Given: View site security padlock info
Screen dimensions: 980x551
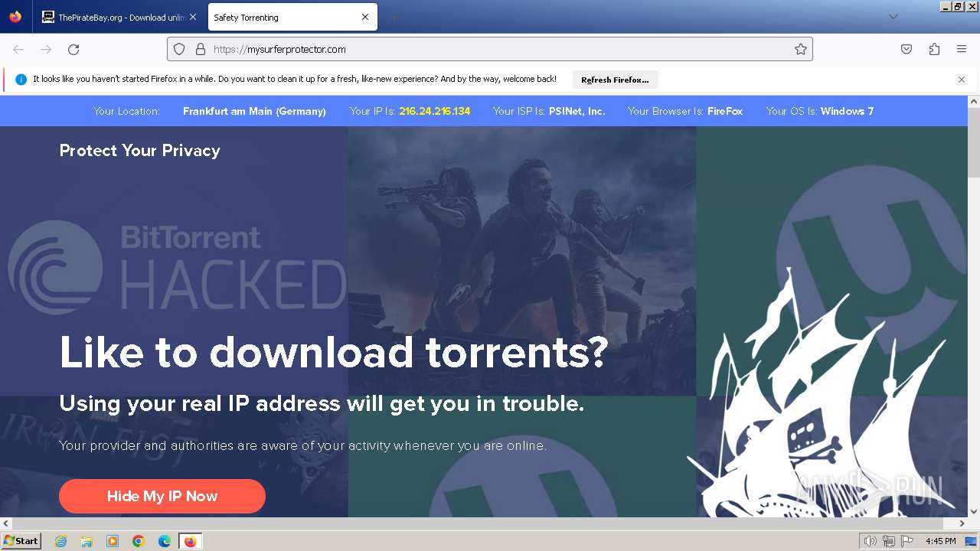Looking at the screenshot, I should pyautogui.click(x=201, y=49).
